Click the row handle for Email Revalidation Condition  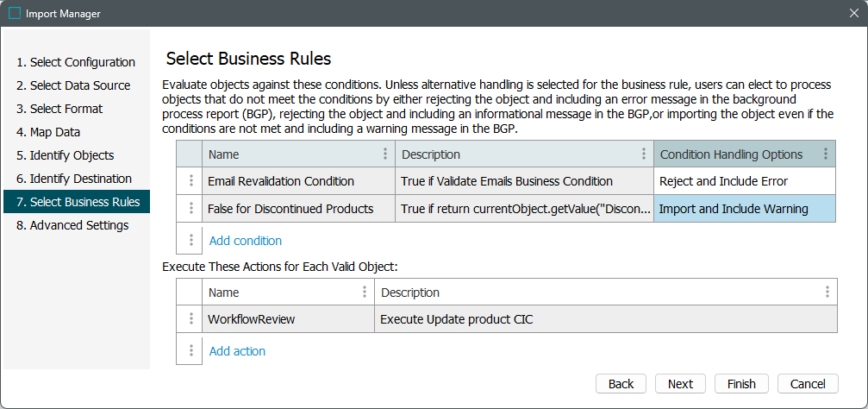(190, 181)
